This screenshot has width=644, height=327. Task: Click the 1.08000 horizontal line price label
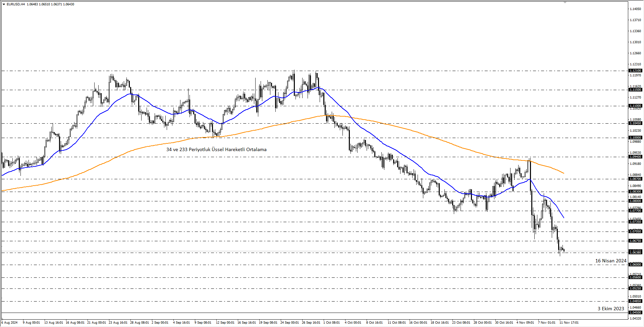(x=635, y=201)
